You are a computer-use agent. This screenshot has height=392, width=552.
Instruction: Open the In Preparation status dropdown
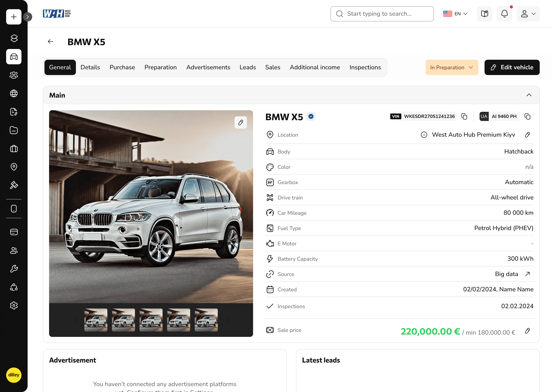(x=451, y=67)
